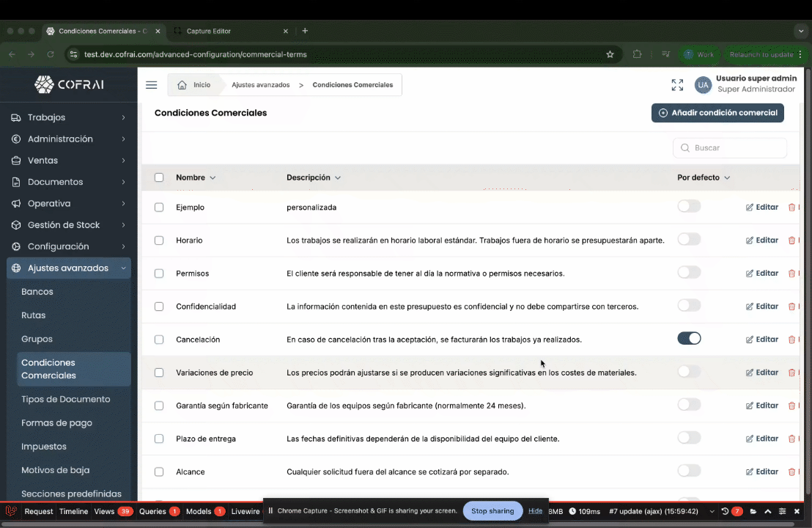Switch to Capture Editor browser tab
The height and width of the screenshot is (528, 812).
(209, 31)
